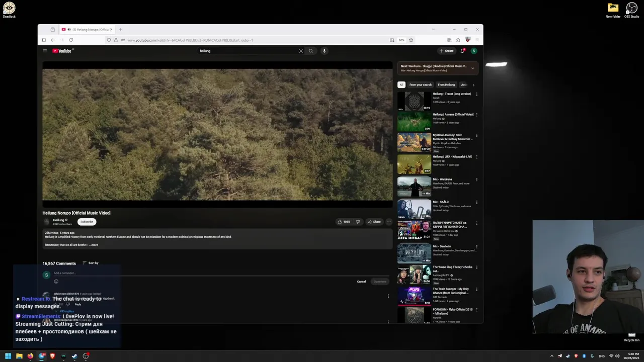Open browser tabs list chevron

[433, 29]
